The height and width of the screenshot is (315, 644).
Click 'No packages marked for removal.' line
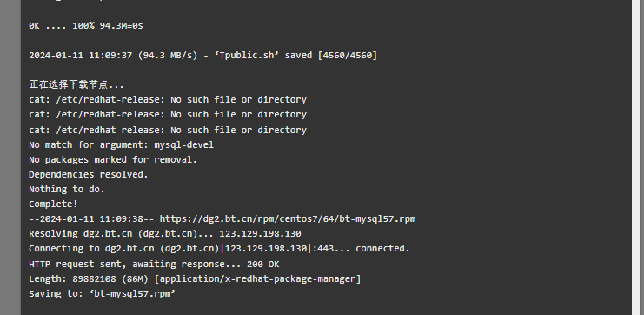click(x=113, y=159)
